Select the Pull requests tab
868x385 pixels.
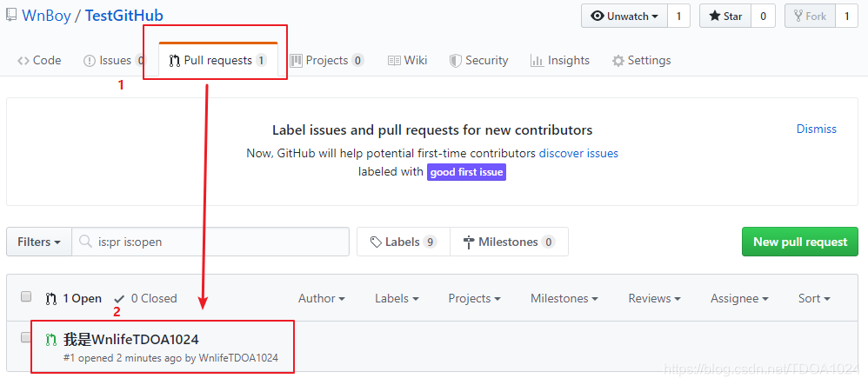[218, 60]
